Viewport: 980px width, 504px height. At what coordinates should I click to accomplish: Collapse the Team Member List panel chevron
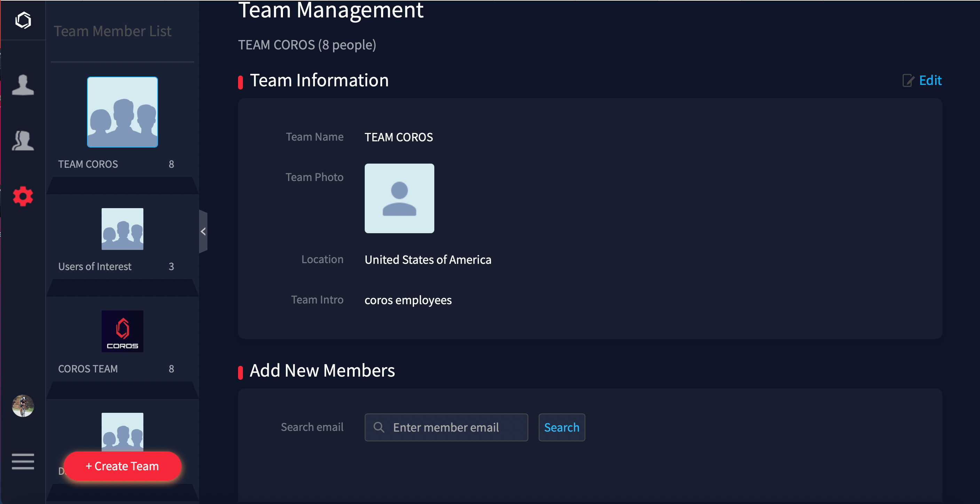pyautogui.click(x=203, y=231)
